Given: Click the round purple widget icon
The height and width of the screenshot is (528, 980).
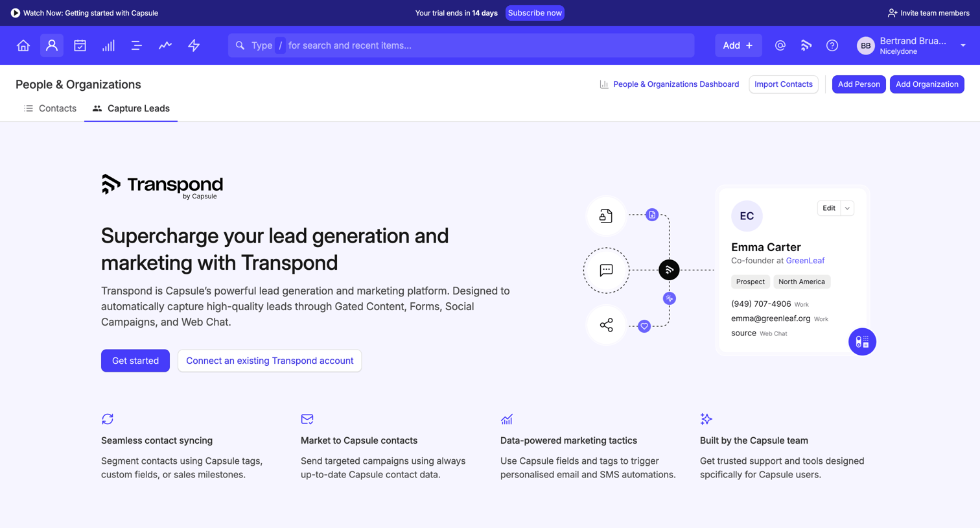Looking at the screenshot, I should tap(862, 342).
